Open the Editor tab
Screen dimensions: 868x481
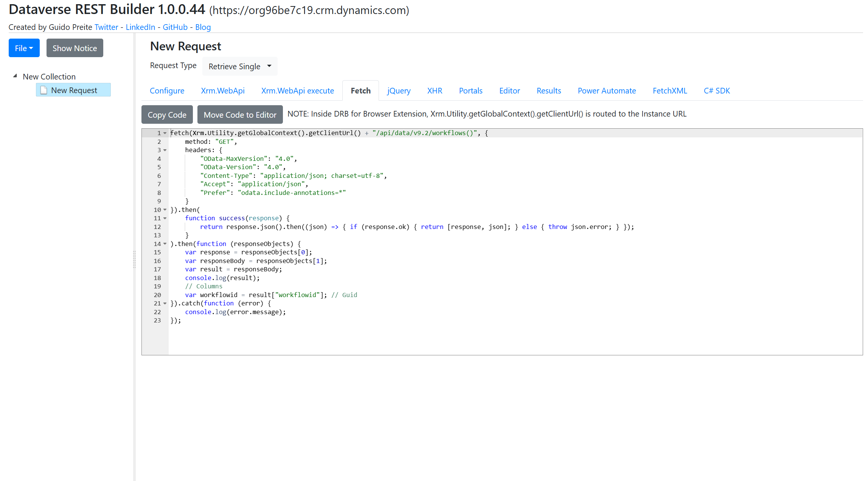(509, 91)
